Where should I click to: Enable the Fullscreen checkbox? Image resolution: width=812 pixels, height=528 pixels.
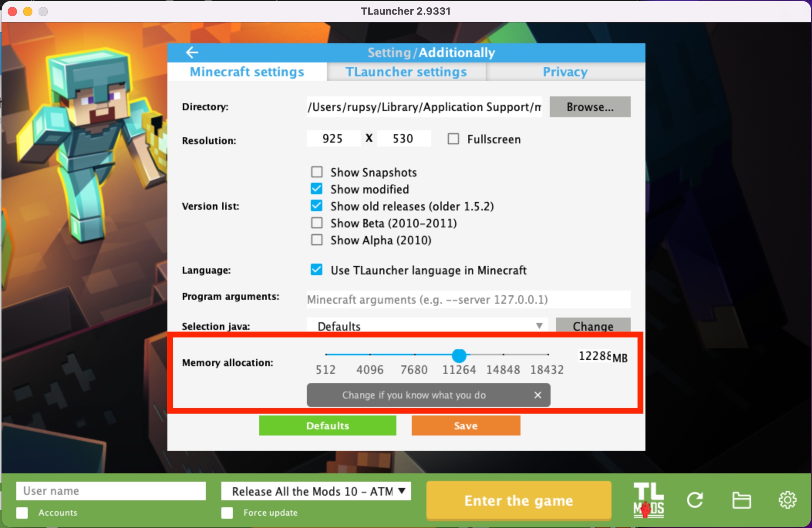[x=453, y=139]
